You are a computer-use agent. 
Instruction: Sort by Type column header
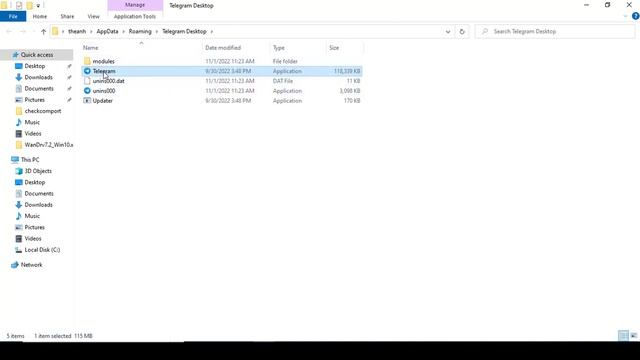(279, 48)
